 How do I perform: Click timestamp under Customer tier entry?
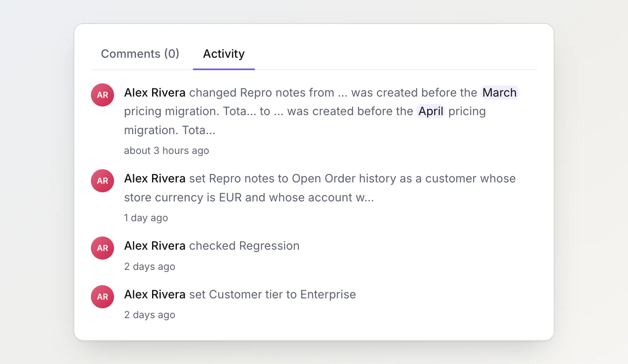click(x=150, y=315)
